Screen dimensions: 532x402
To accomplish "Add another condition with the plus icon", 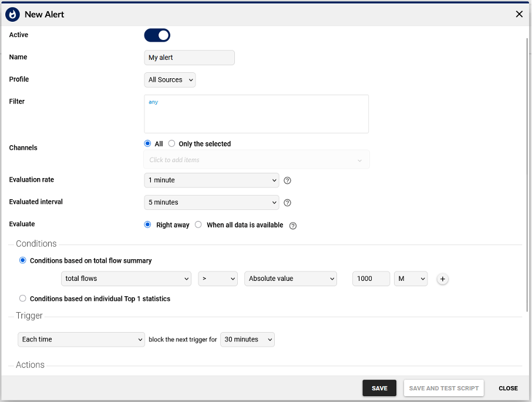I will pos(442,279).
